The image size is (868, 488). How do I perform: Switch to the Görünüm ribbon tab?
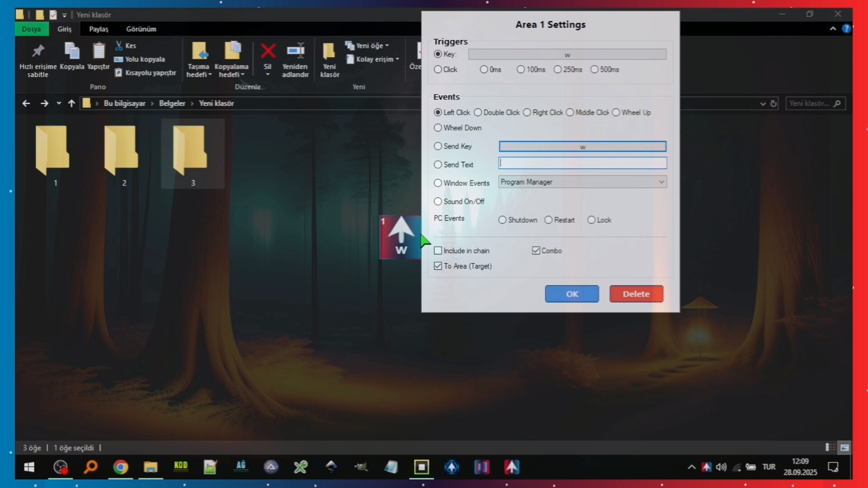click(x=141, y=29)
